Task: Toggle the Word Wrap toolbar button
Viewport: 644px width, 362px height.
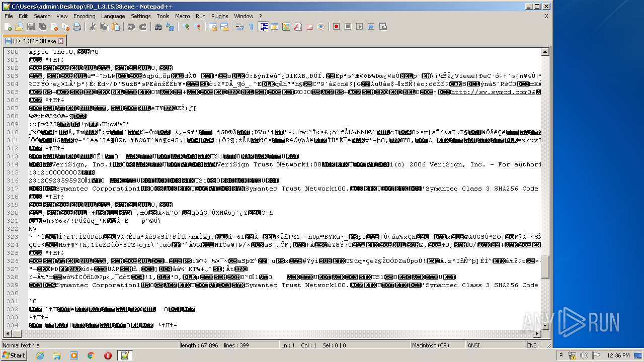Action: click(240, 27)
